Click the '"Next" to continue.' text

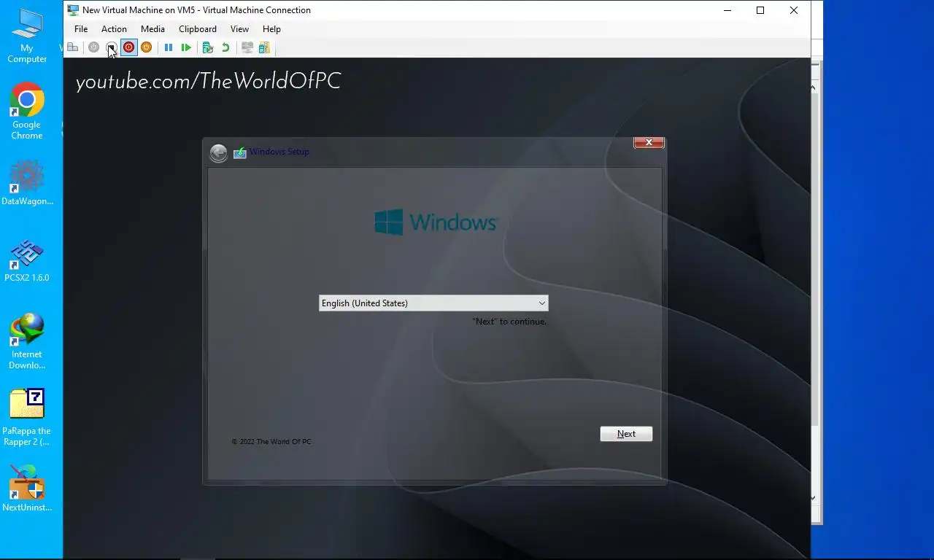click(509, 322)
